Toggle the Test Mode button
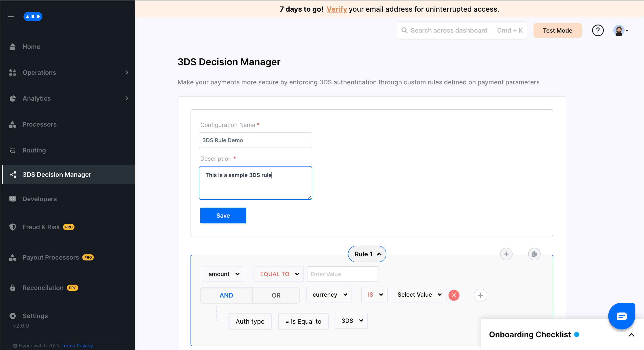This screenshot has height=350, width=644. [557, 30]
